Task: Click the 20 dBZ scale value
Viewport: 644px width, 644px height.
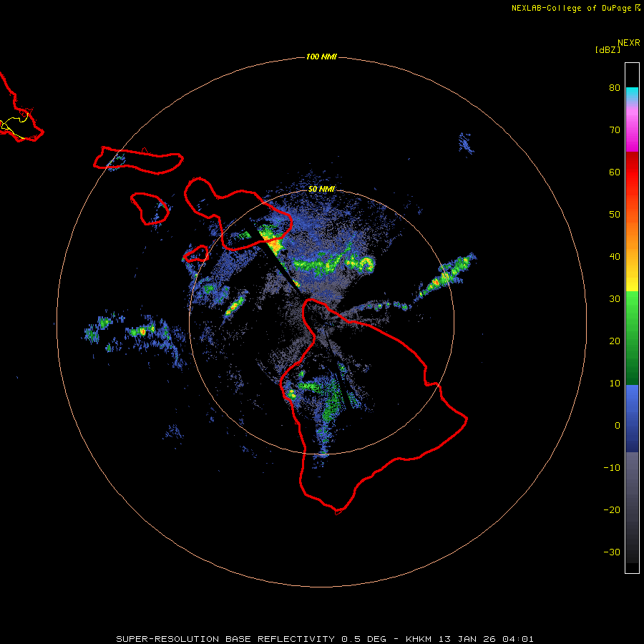Action: coord(615,341)
